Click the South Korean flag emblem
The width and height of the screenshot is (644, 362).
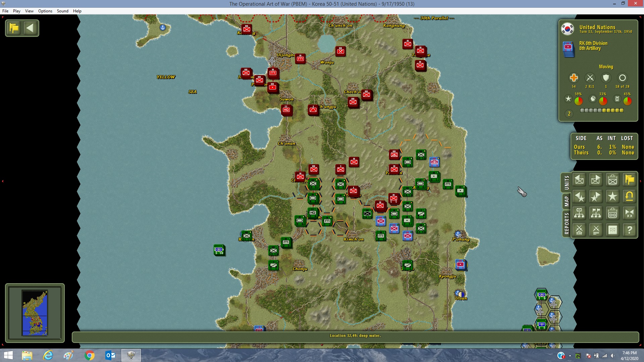pos(568,29)
